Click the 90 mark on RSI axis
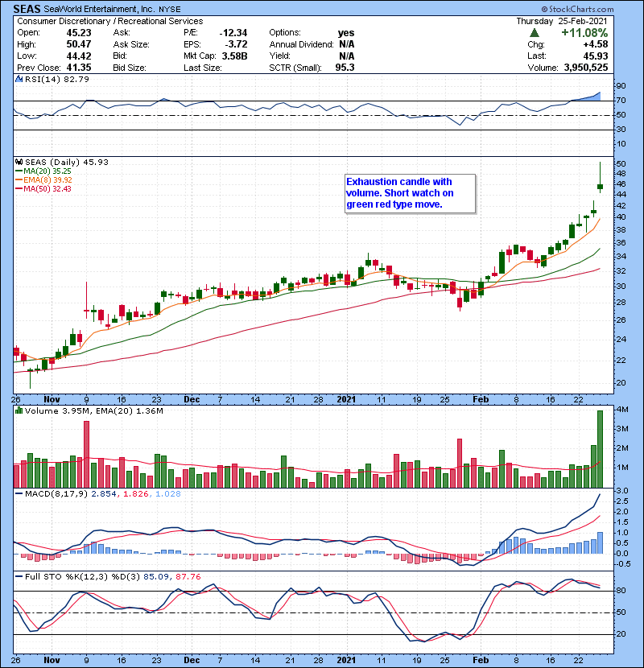644x668 pixels. pos(621,86)
